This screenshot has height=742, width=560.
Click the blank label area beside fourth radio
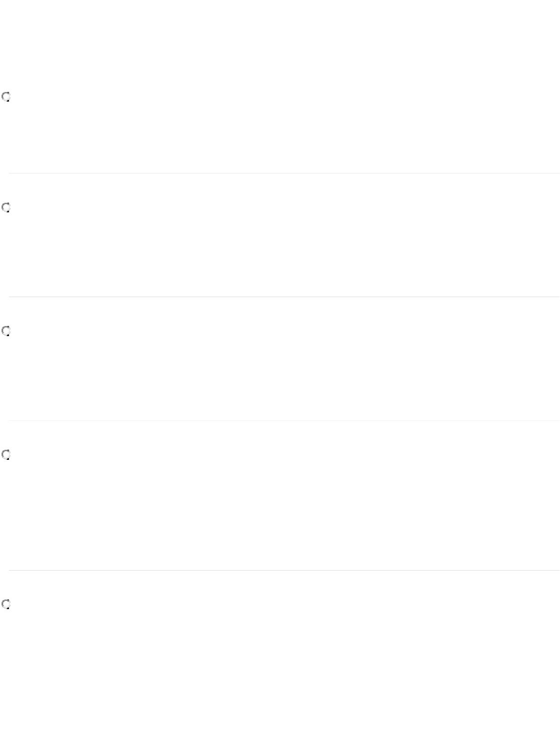pyautogui.click(x=284, y=455)
